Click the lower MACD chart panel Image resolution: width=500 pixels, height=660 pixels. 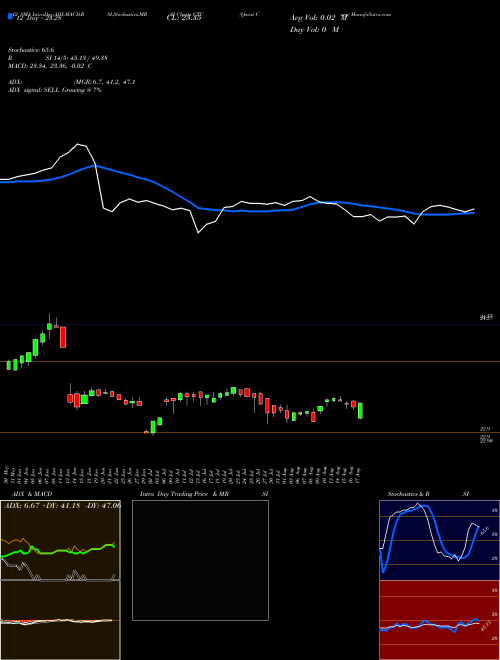pos(60,620)
